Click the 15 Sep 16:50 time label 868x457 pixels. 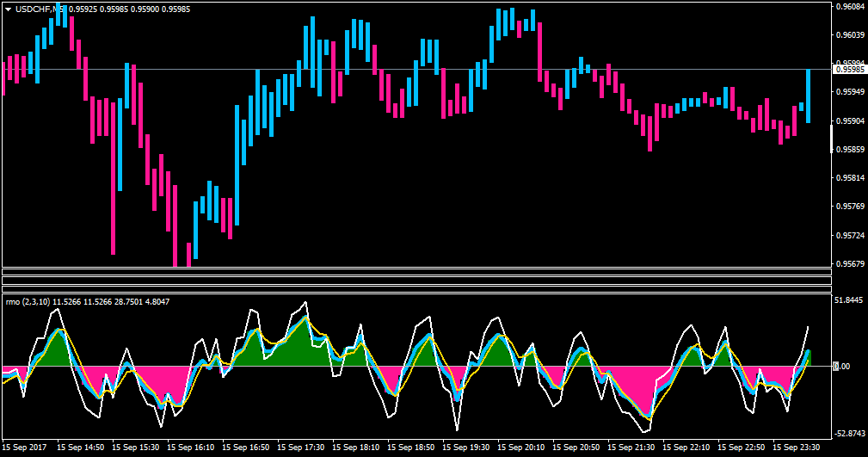point(246,447)
